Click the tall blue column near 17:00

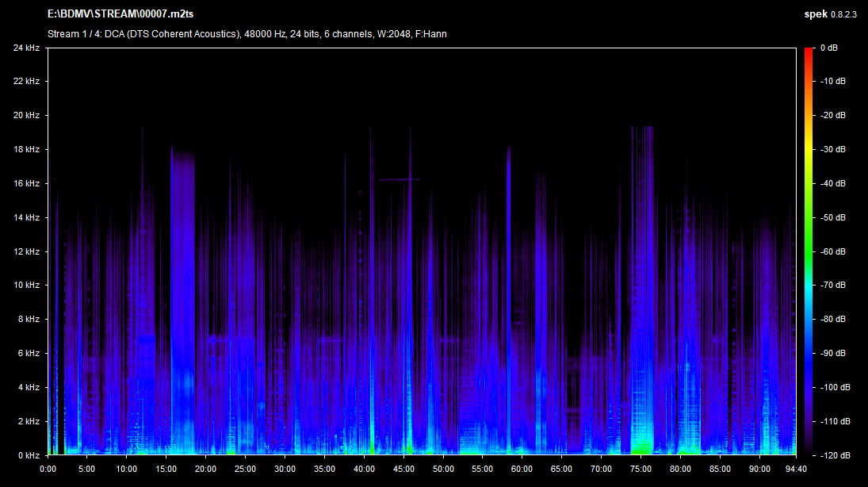pos(182,278)
